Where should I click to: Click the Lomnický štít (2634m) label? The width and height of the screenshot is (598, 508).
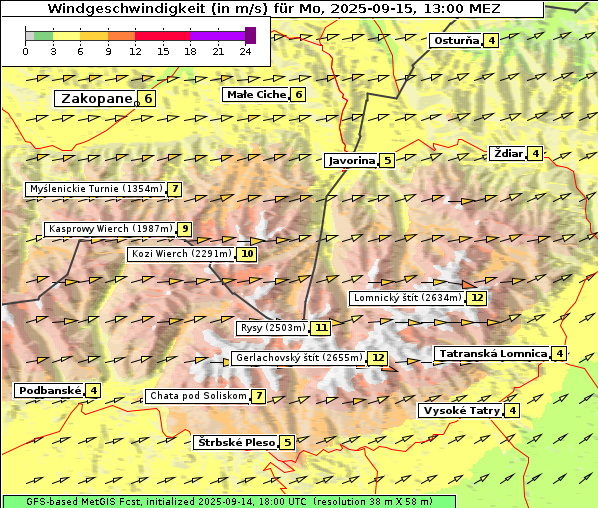pos(407,298)
